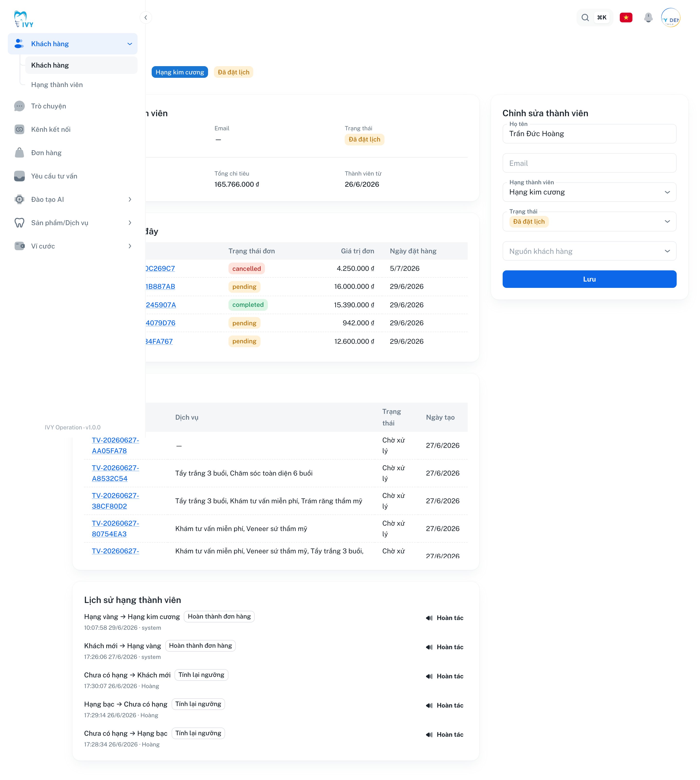Click undo icon for Khách mới → Hạng vàng
Viewport: 700px width, 780px height.
point(429,647)
